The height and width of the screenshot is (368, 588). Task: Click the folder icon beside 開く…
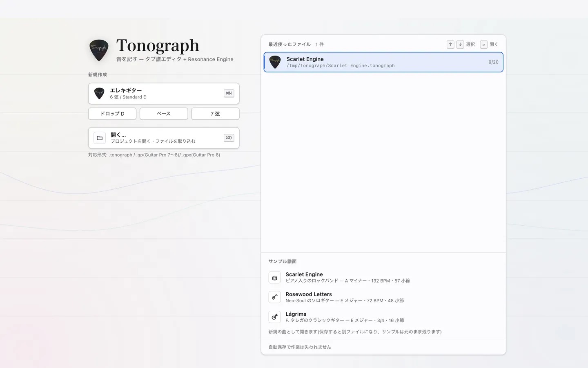tap(100, 138)
